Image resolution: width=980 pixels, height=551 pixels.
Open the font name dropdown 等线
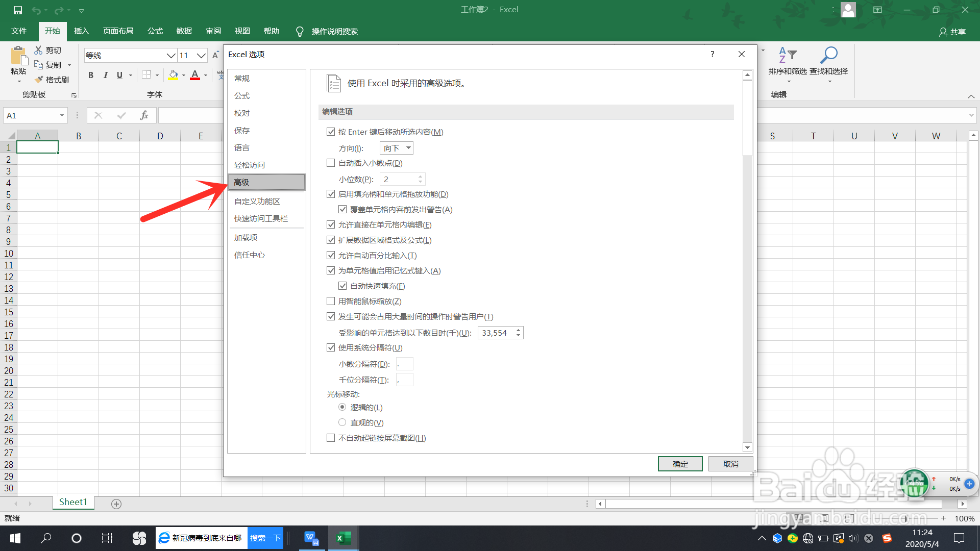171,55
